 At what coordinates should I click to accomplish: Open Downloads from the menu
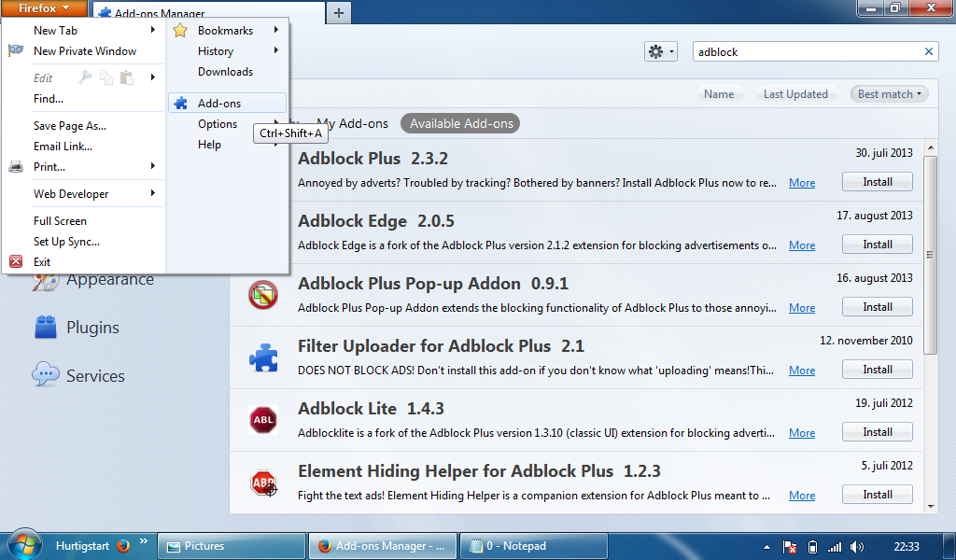coord(227,72)
